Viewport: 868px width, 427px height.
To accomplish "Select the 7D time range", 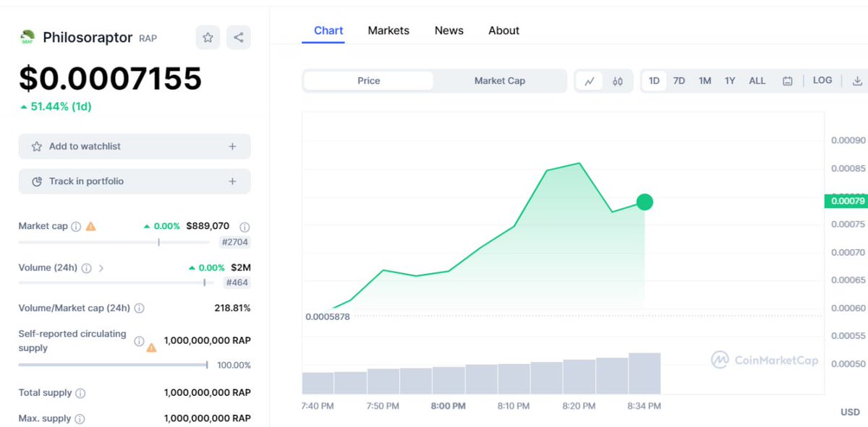I will point(679,81).
